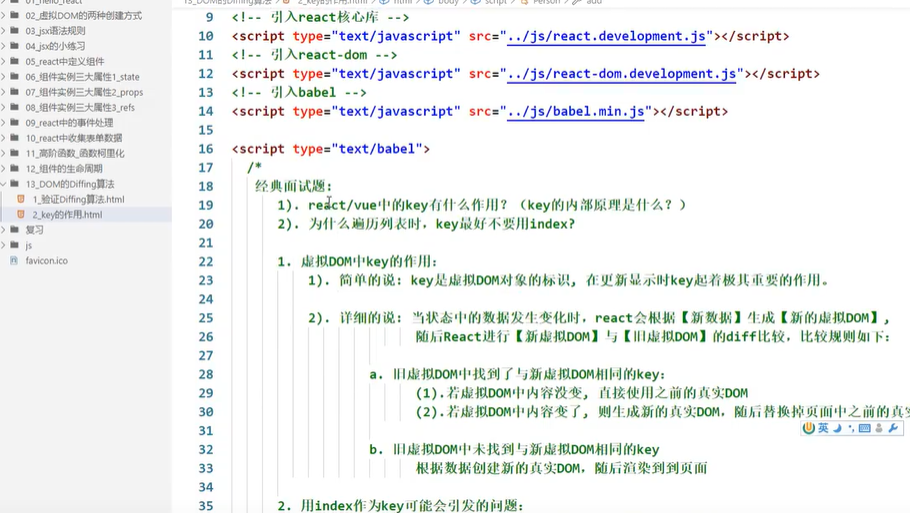Click the HTML icon of 1_验证Diffing算法.html
Image resolution: width=910 pixels, height=513 pixels.
point(21,199)
